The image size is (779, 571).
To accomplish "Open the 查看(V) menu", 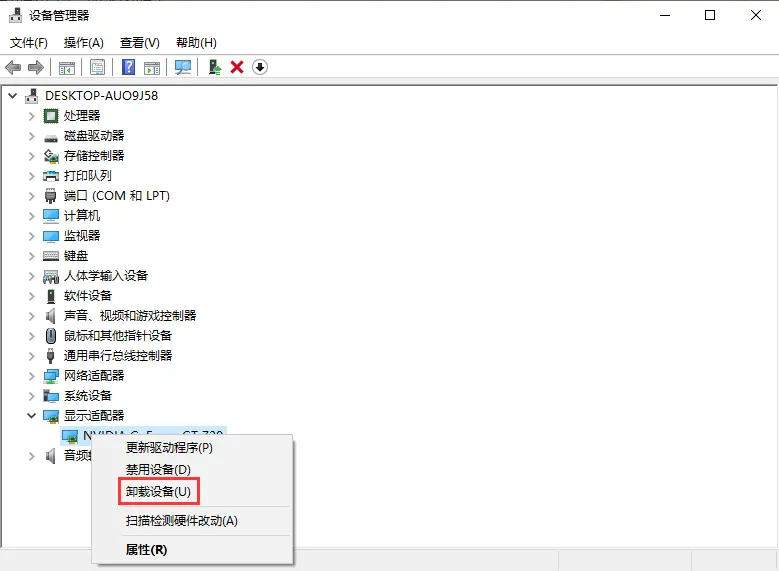I will click(x=139, y=43).
